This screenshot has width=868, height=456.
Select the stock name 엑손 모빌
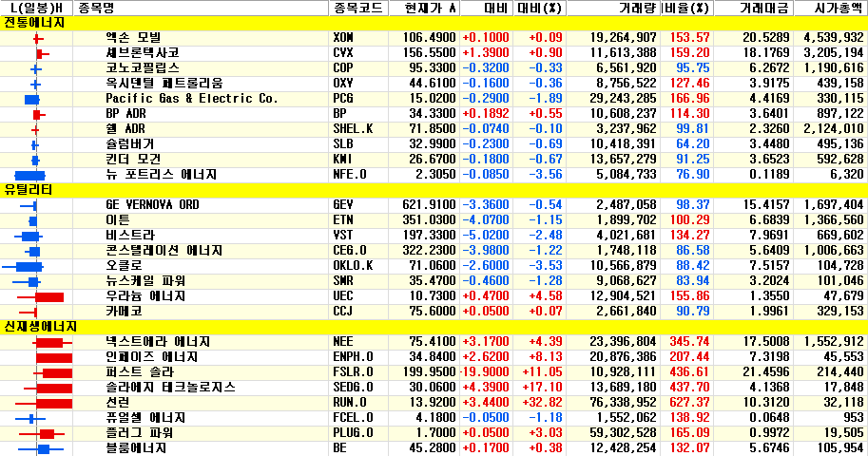[133, 38]
